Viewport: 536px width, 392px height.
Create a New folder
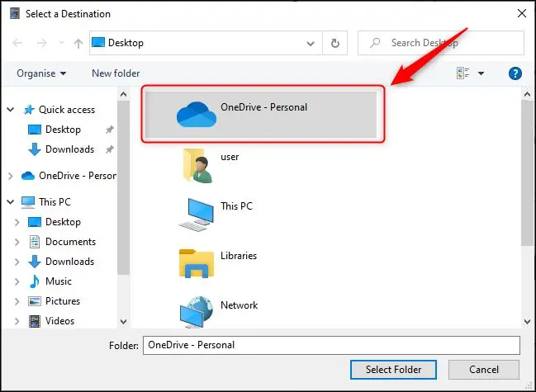point(116,73)
